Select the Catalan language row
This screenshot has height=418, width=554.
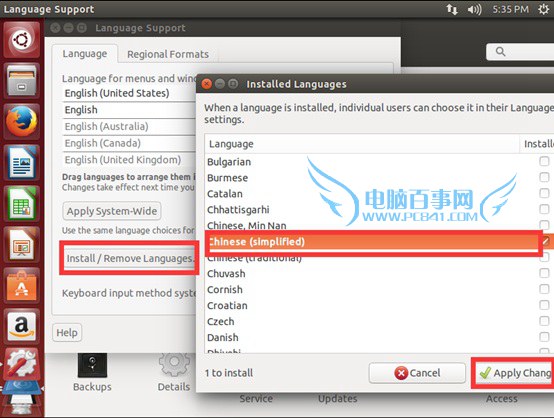(379, 194)
